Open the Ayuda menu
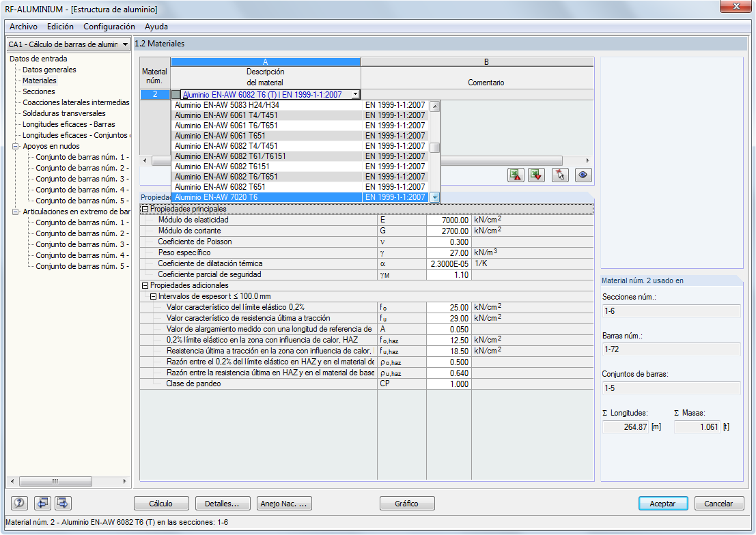 (x=156, y=27)
